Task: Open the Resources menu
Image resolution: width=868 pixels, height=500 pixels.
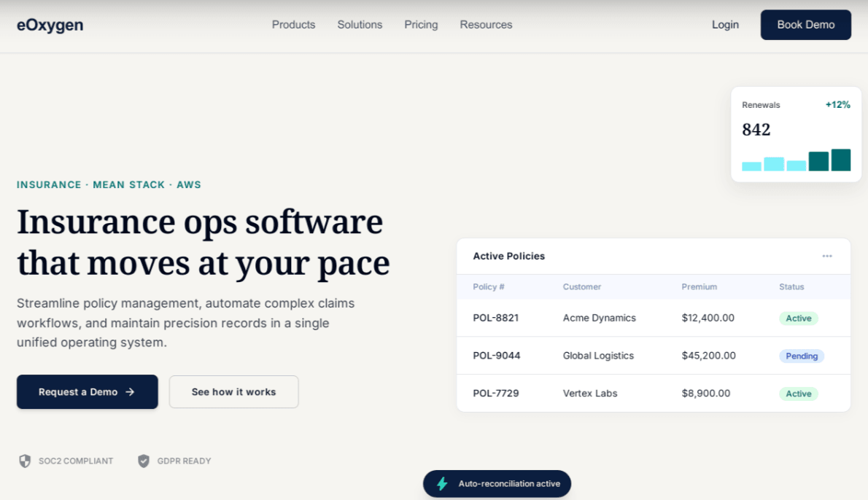Action: pyautogui.click(x=486, y=25)
